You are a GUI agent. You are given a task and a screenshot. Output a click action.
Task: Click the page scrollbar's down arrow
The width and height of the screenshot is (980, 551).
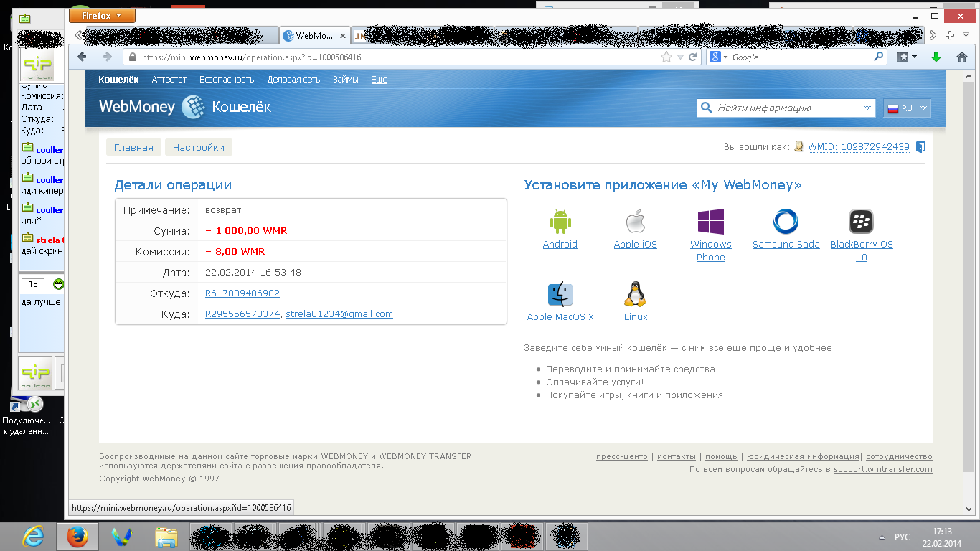969,508
